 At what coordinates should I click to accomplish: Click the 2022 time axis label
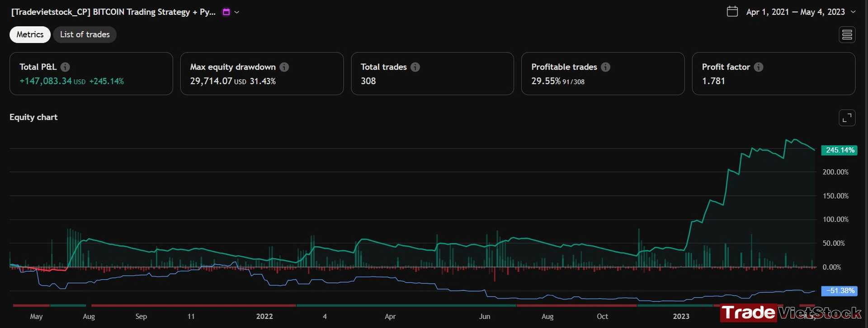click(264, 317)
